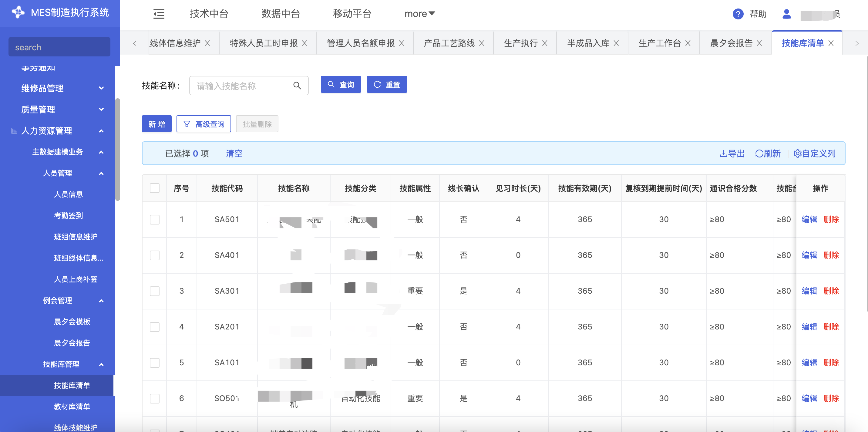Open 数据中台 in the top menu

280,14
